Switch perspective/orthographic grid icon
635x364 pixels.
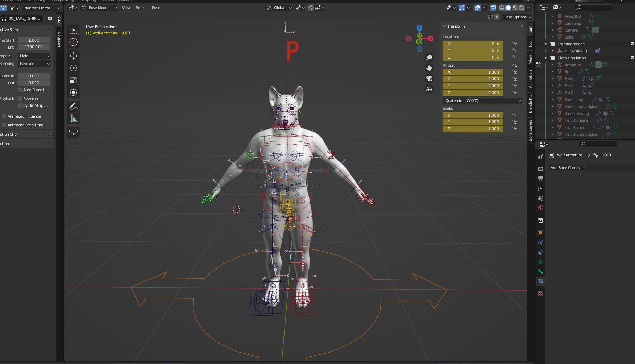tap(429, 89)
